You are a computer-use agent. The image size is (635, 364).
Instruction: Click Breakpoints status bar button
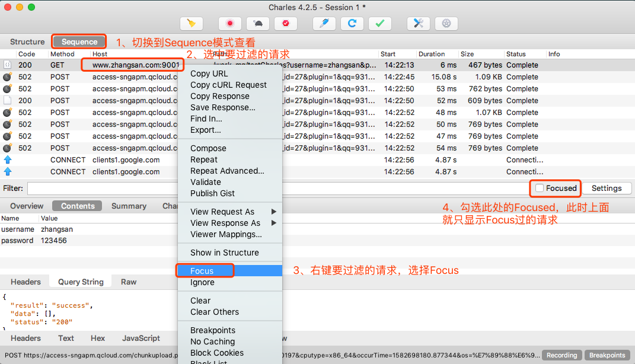pos(607,355)
